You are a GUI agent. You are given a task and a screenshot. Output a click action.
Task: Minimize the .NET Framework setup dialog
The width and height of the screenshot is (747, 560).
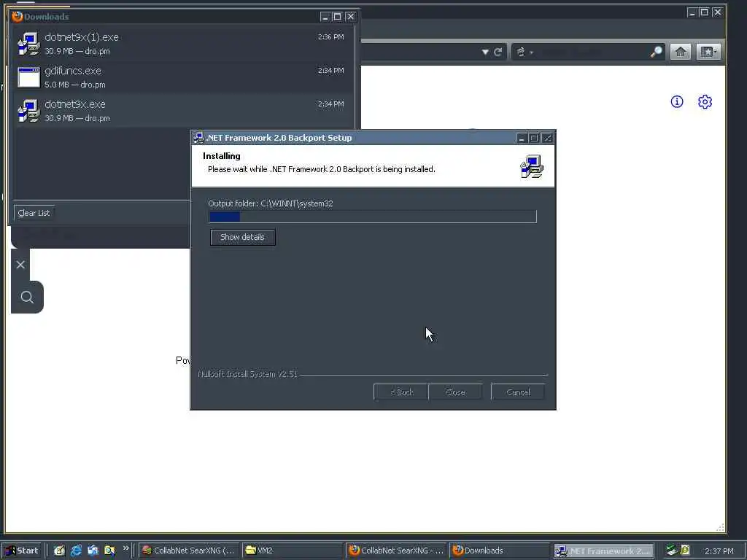[522, 138]
